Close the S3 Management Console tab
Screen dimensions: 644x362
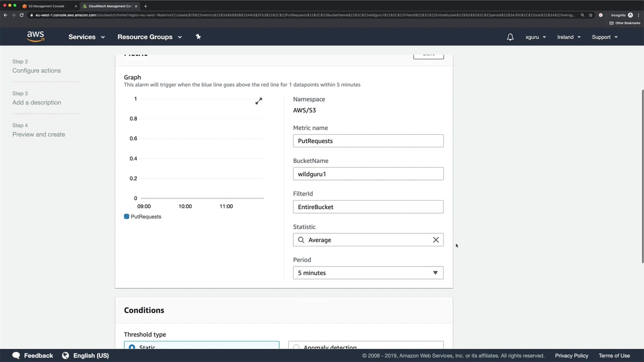(75, 6)
